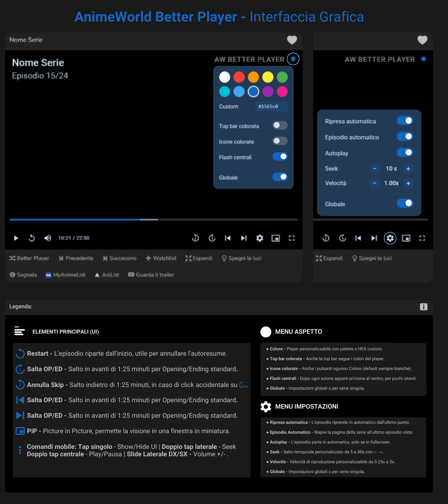
Task: Pick the orange color swatch
Action: click(x=253, y=77)
